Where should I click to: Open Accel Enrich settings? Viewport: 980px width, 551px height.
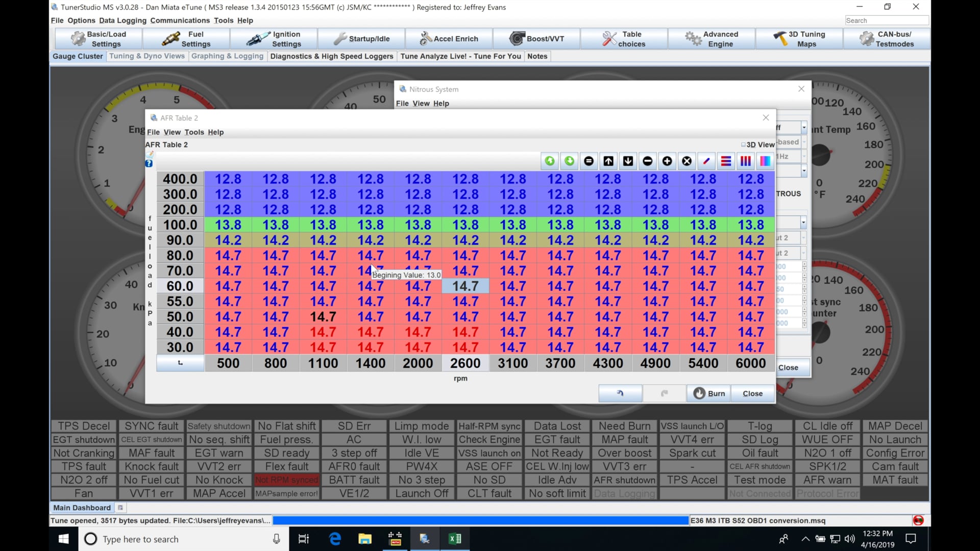(x=449, y=38)
